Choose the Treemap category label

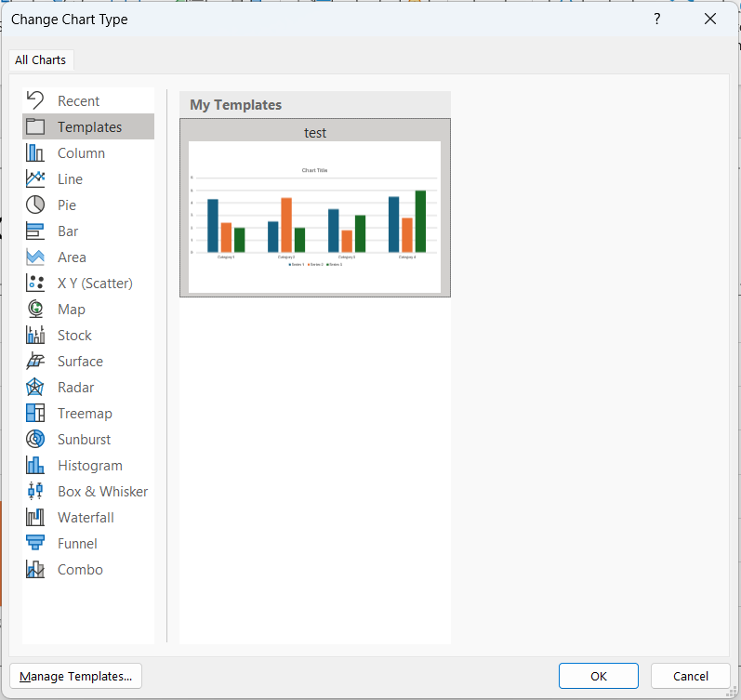point(85,413)
